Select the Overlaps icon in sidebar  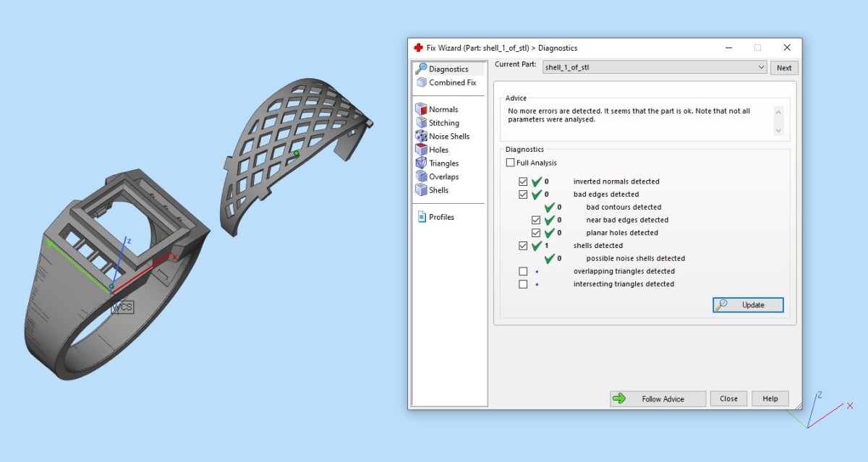(x=421, y=176)
